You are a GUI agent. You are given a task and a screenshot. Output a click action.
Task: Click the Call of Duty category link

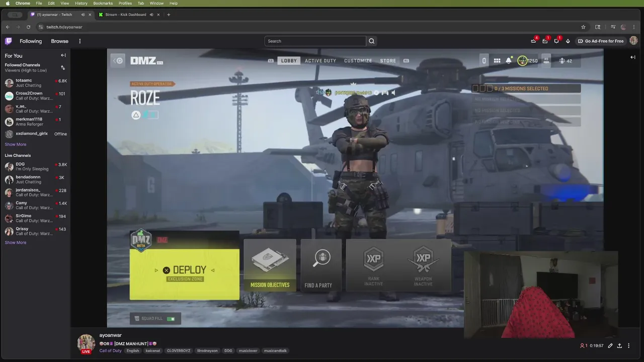110,350
